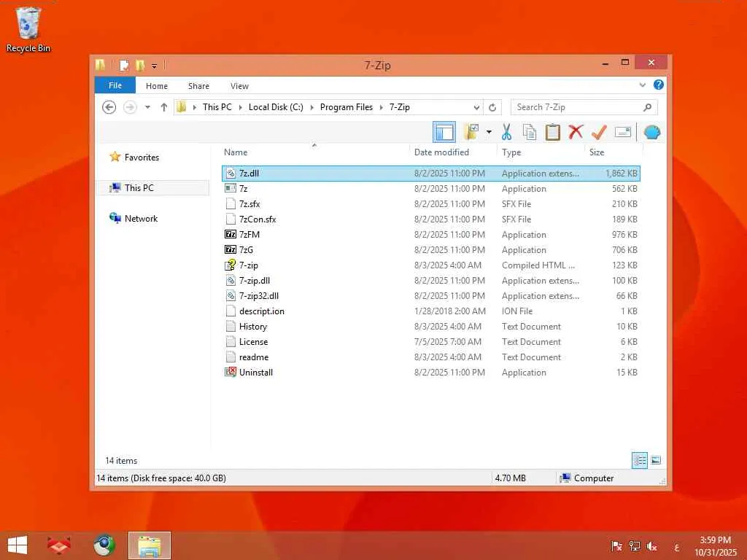Open File Explorer from the taskbar
The height and width of the screenshot is (560, 747).
pyautogui.click(x=150, y=545)
